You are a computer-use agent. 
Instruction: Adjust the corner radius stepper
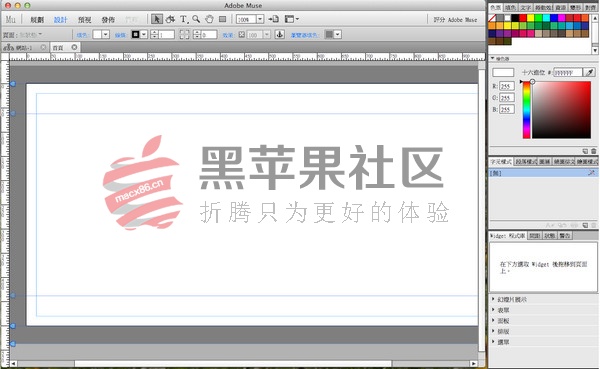coord(197,34)
